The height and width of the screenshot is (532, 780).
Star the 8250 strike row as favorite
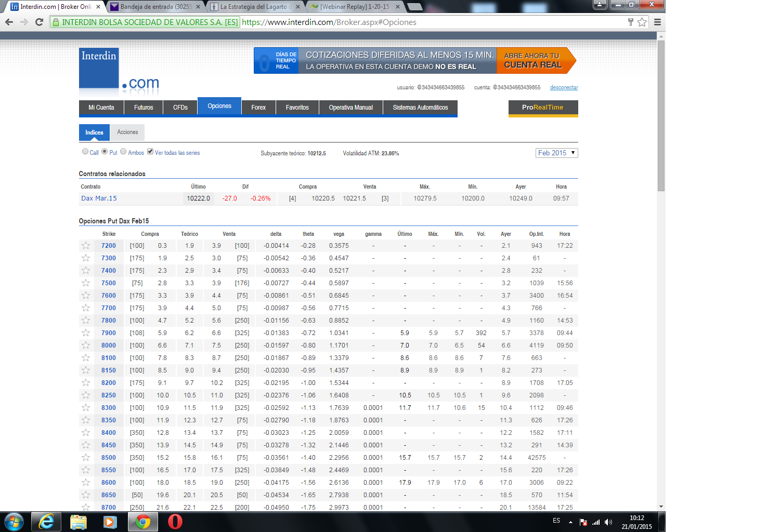pyautogui.click(x=86, y=395)
